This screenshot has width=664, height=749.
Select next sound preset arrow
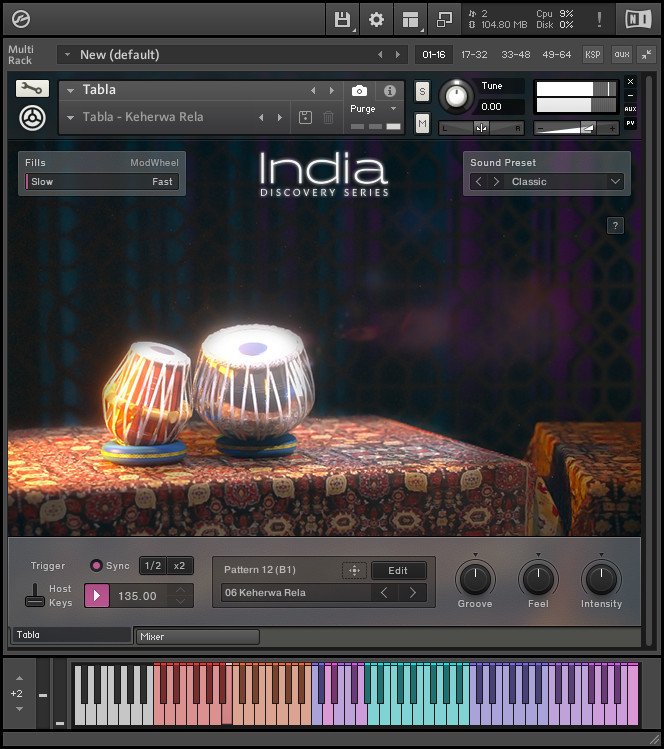click(x=496, y=182)
